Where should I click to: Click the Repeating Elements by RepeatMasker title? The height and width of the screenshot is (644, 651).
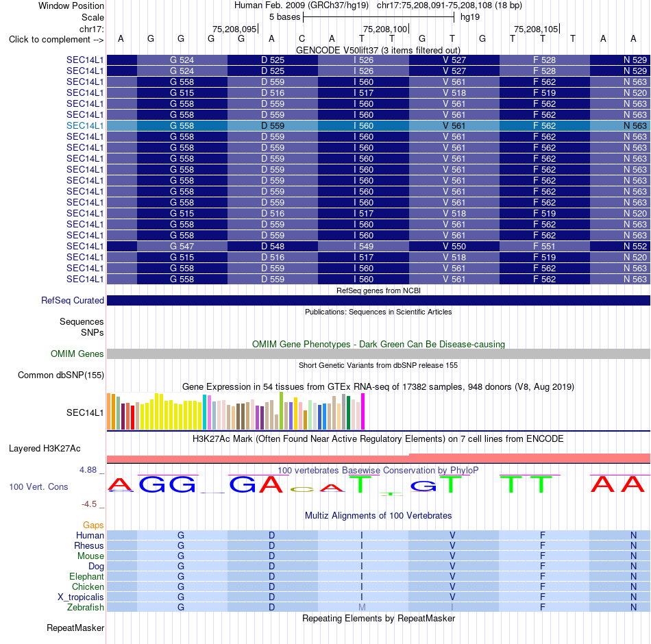[378, 618]
